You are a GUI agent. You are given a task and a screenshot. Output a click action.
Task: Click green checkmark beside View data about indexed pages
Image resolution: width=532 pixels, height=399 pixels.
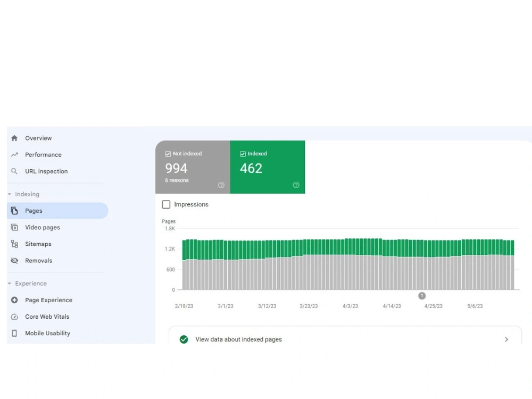(x=184, y=339)
